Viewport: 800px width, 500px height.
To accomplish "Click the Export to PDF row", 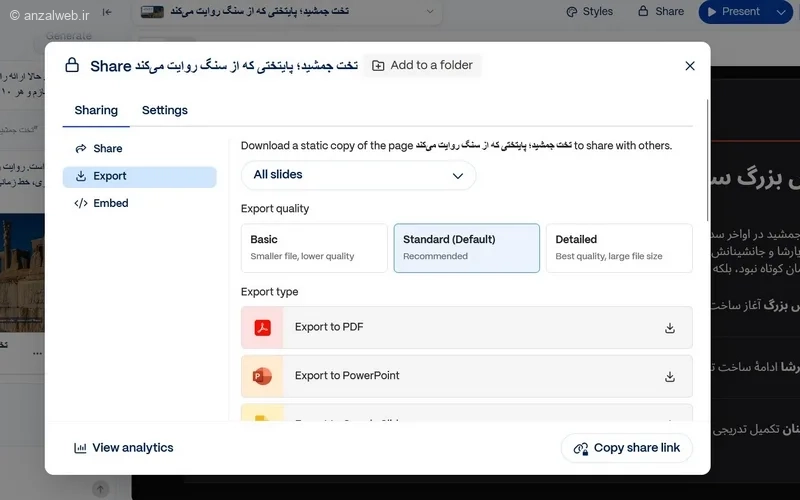I will pos(466,328).
